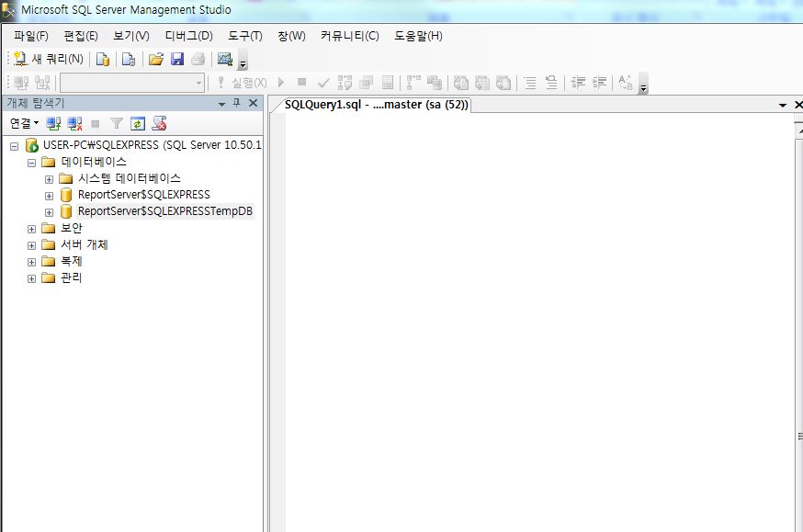Click the Query Options icon
803x532 pixels.
coord(367,83)
